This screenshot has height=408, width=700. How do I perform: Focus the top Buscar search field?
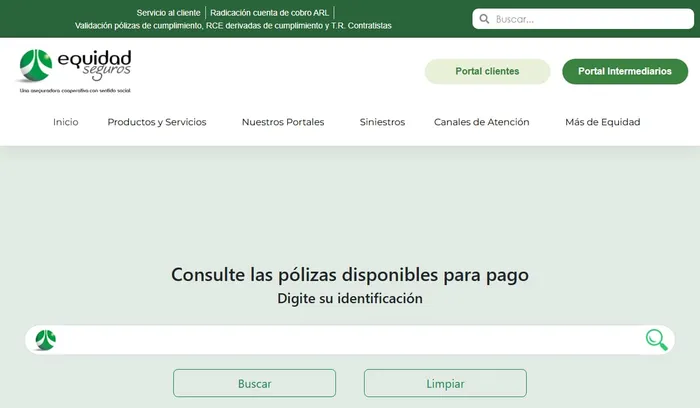click(583, 19)
